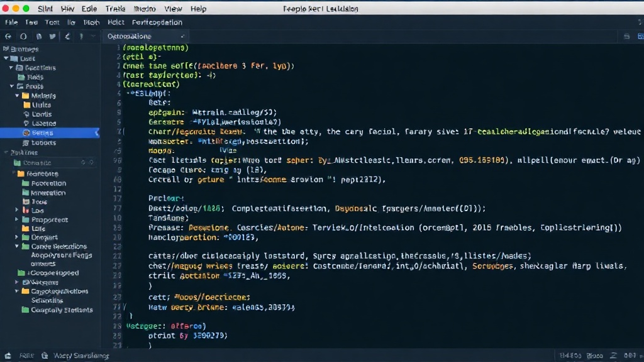Open the Mledro menu
The height and width of the screenshot is (362, 644).
pyautogui.click(x=145, y=9)
